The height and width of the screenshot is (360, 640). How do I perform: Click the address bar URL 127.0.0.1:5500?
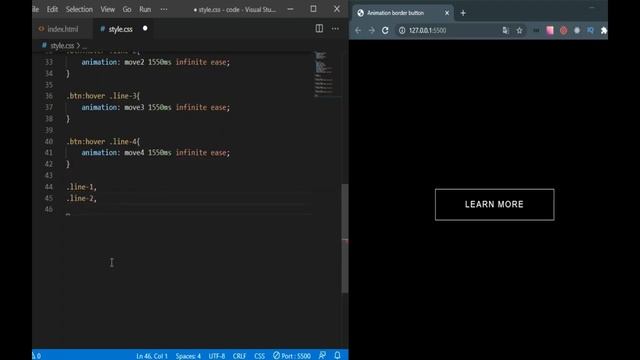427,31
